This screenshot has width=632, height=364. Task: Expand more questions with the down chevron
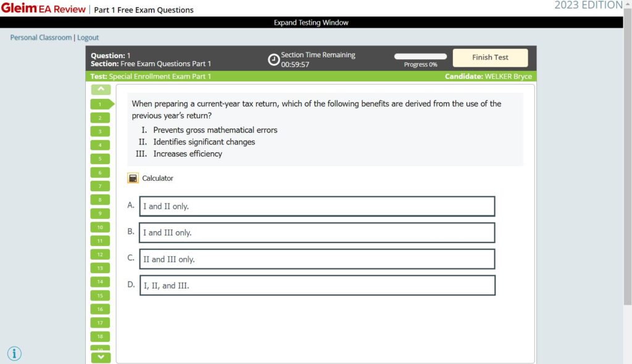click(x=101, y=357)
